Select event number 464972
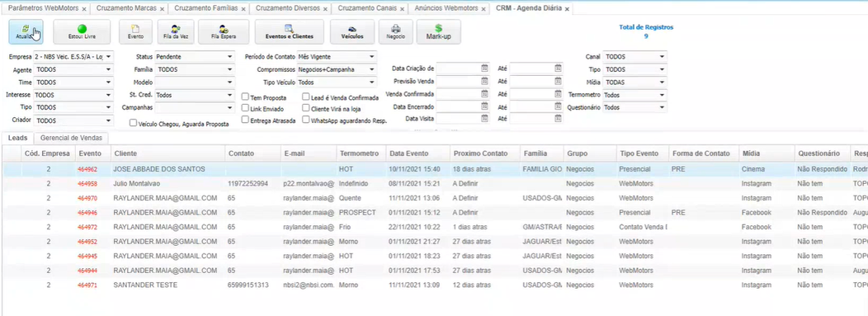The image size is (868, 316). coord(88,227)
